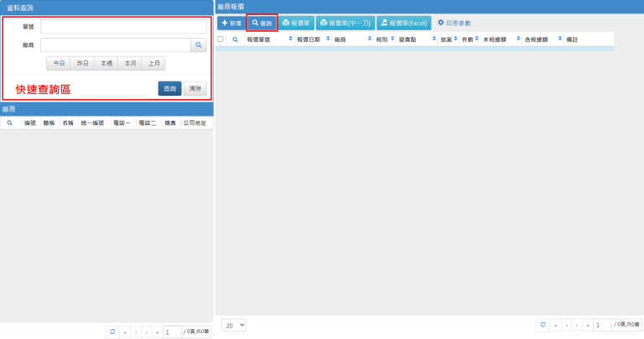
Task: Click the 查詢 button in the 廠商報價 toolbar
Action: click(262, 23)
